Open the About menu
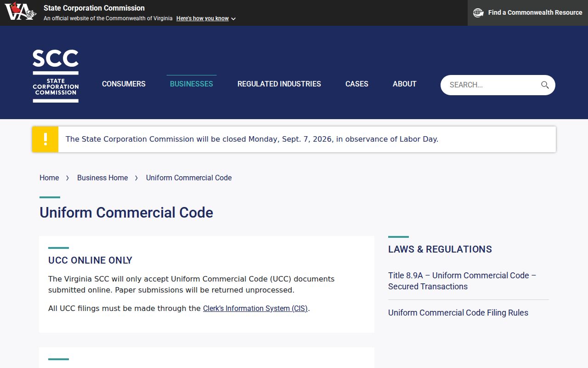The width and height of the screenshot is (588, 368). click(405, 84)
